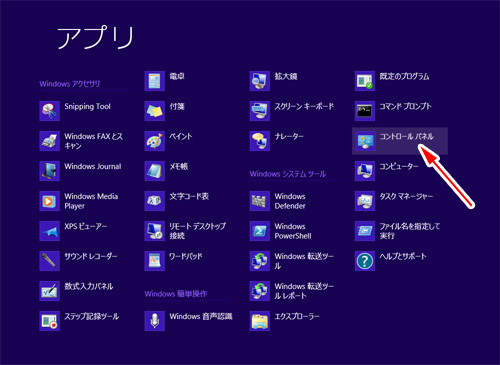Open Windows Defender icon
The width and height of the screenshot is (500, 365).
click(260, 201)
